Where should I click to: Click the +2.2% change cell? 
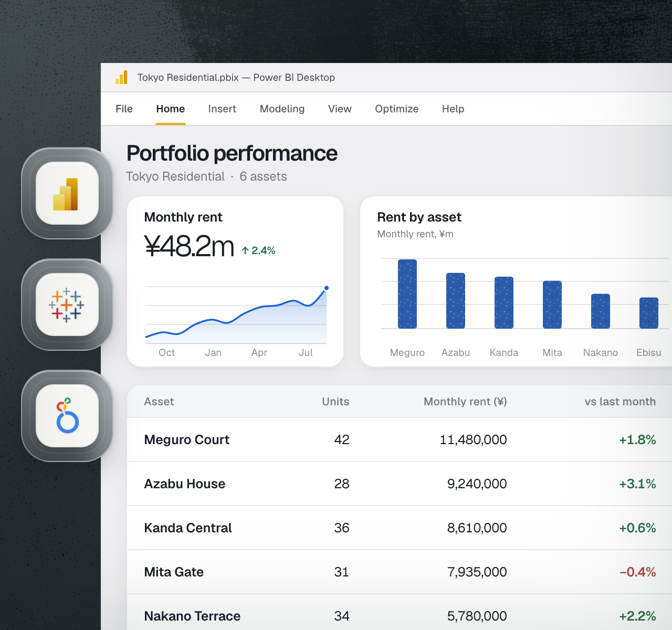click(637, 616)
